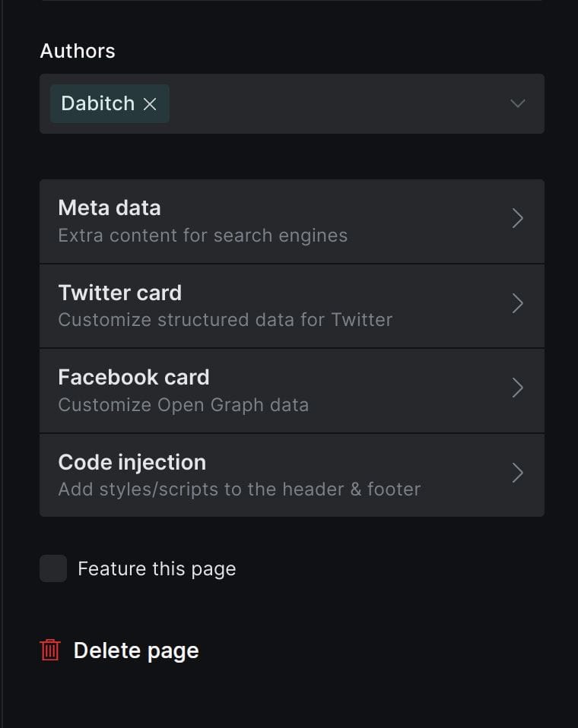
Task: Open the Code injection settings
Action: 292,476
